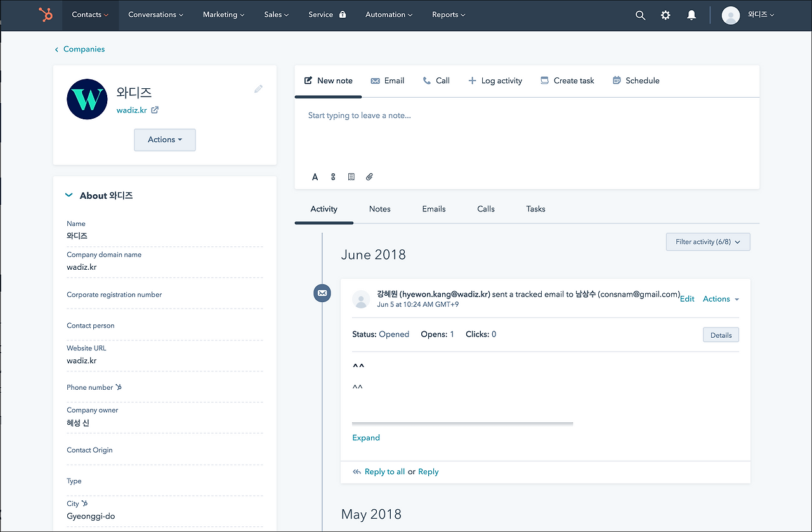Edit company name with pencil icon
The width and height of the screenshot is (812, 532).
[258, 90]
